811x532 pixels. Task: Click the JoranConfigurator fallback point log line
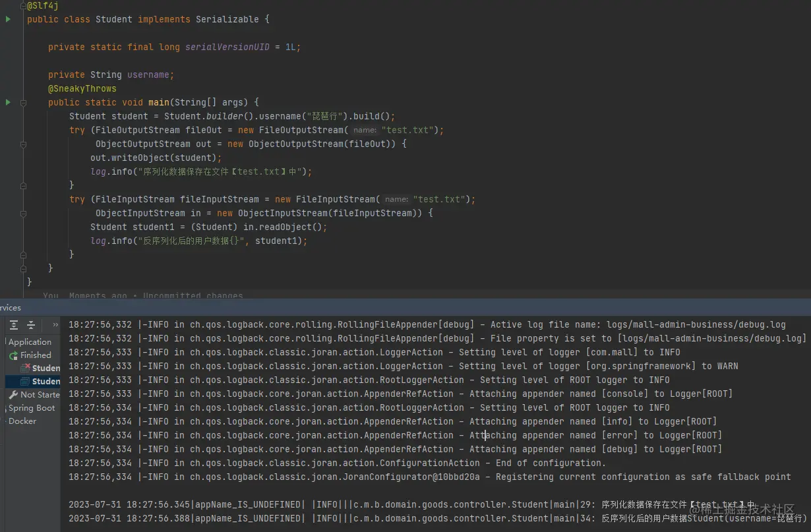point(430,477)
